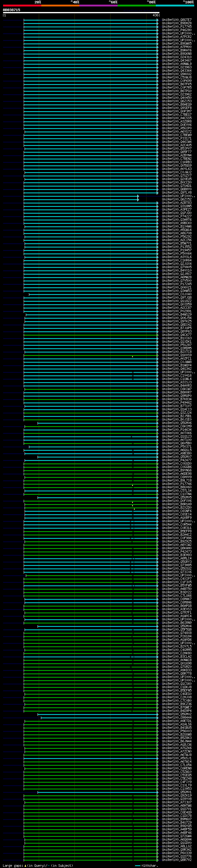Select UniRef100_B9GKN8 entry

click(x=176, y=54)
